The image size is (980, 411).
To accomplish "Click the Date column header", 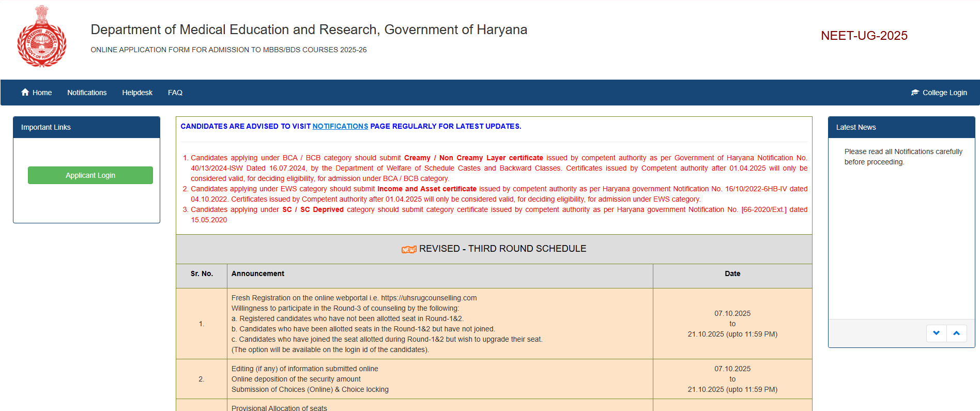I will [x=732, y=273].
